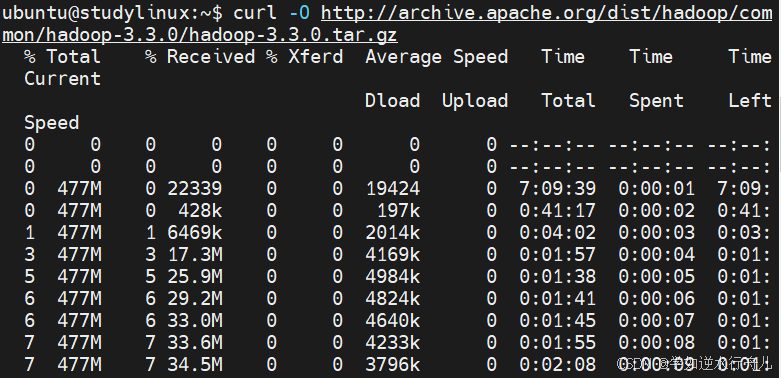Open the archive.apache.org hadoop download URL

click(546, 13)
